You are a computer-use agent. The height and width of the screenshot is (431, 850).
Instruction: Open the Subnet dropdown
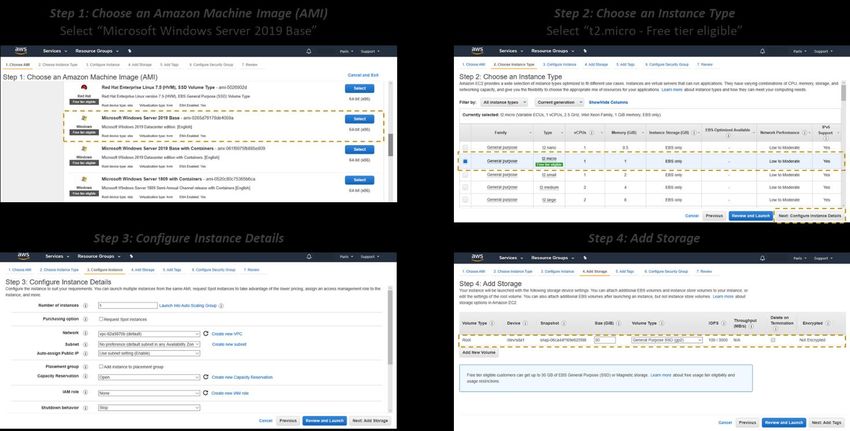(149, 344)
